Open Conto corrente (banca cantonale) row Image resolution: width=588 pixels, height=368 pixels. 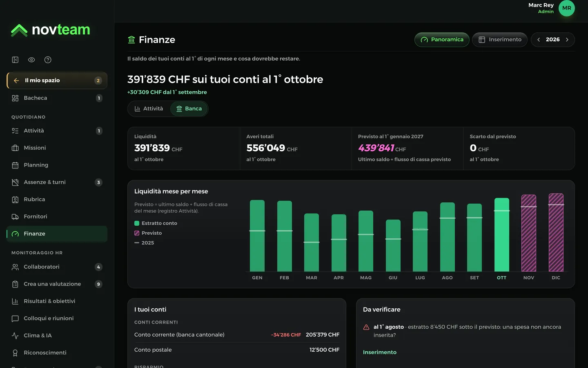(x=237, y=335)
